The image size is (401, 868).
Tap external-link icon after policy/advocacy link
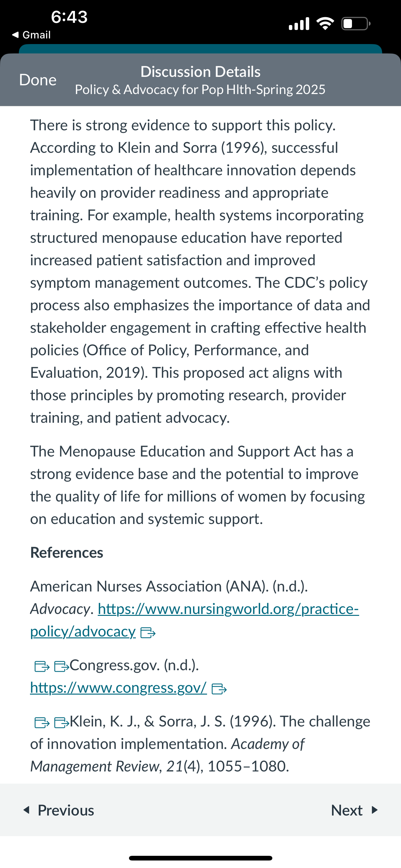[147, 632]
